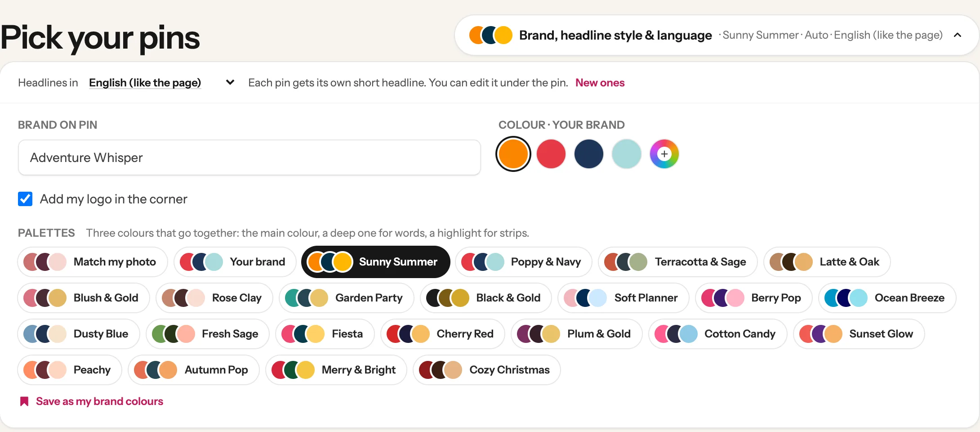Pick the Poppy & Navy palette

tap(524, 262)
